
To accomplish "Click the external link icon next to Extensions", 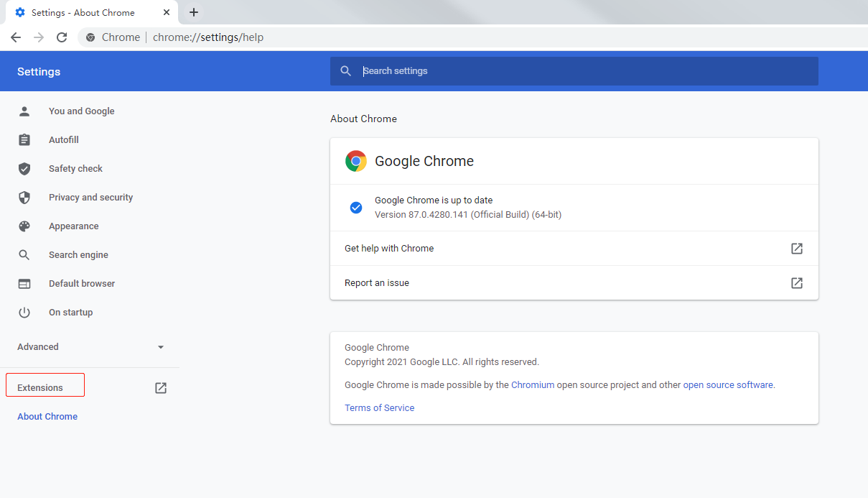I will [x=161, y=388].
